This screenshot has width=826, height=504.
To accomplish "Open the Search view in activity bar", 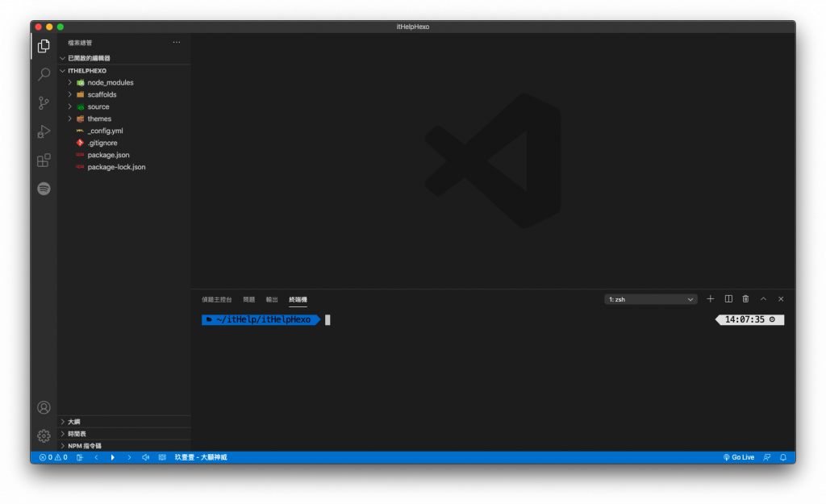I will (x=44, y=74).
